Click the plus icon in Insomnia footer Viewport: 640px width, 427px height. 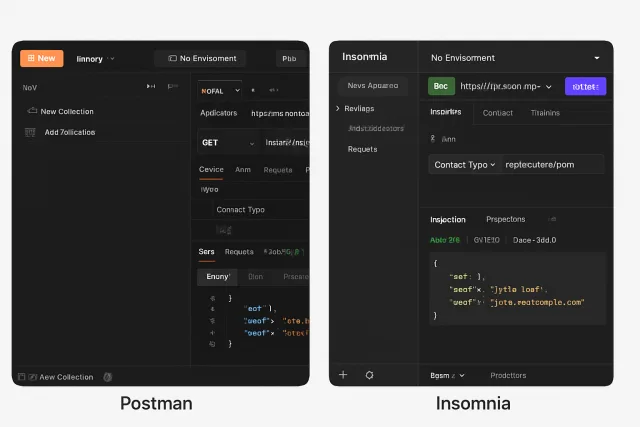point(343,375)
